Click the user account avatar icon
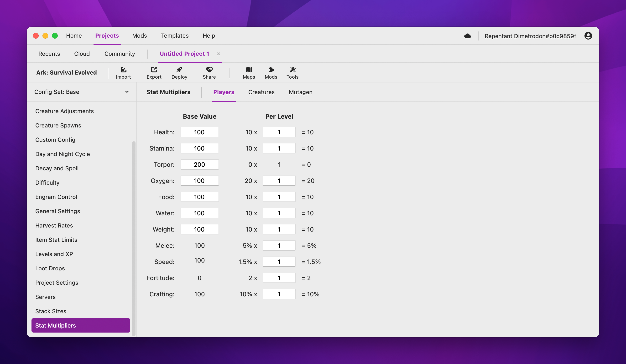 tap(588, 36)
